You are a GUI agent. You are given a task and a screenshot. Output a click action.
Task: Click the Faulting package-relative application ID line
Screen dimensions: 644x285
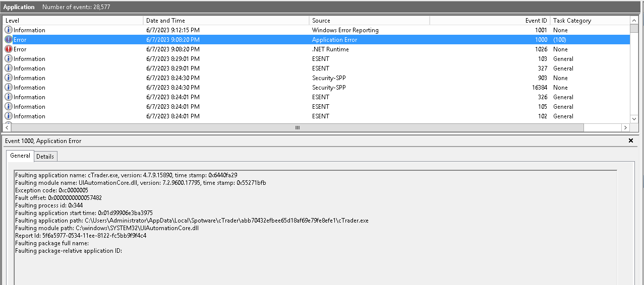point(69,251)
